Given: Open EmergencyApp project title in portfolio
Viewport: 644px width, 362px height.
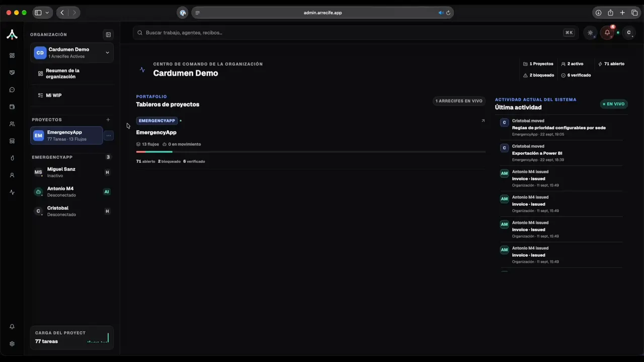Looking at the screenshot, I should click(156, 132).
